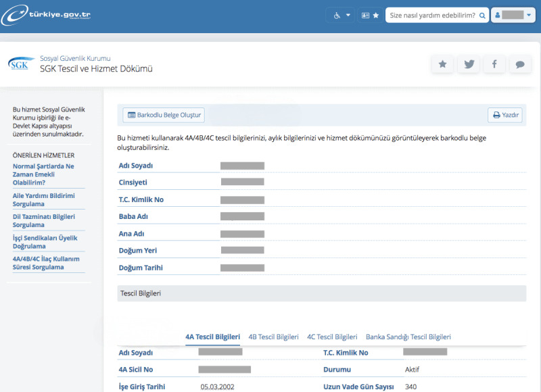Open the accessibility options dropdown
541x392 pixels.
point(340,15)
